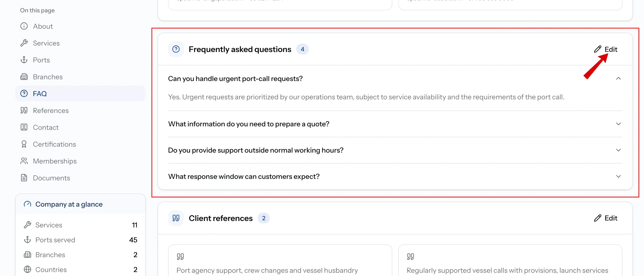644x276 pixels.
Task: Click the gauge icon beside Company at a glance
Action: pyautogui.click(x=27, y=204)
